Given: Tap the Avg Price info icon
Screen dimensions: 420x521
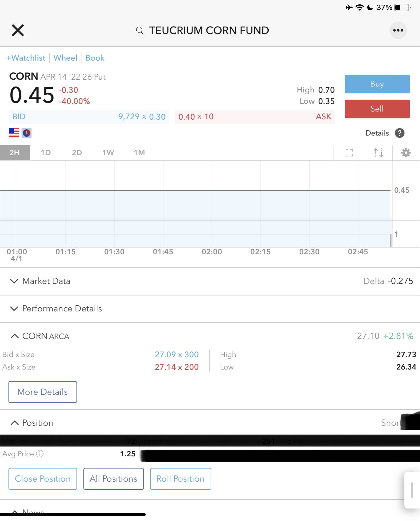Looking at the screenshot, I should pyautogui.click(x=40, y=454).
